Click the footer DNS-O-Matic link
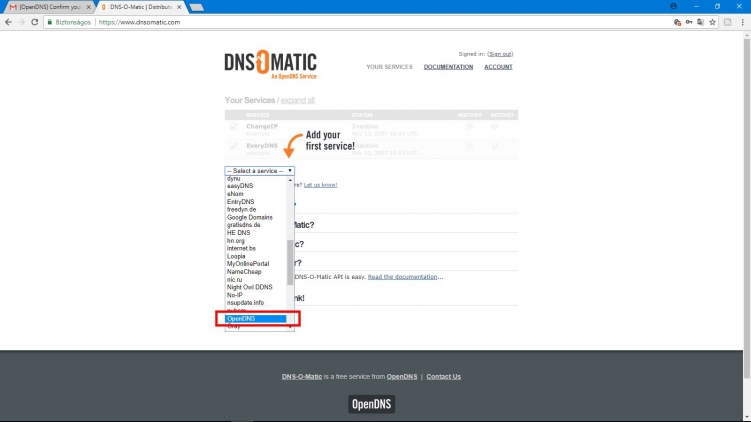The height and width of the screenshot is (422, 751). tap(302, 376)
